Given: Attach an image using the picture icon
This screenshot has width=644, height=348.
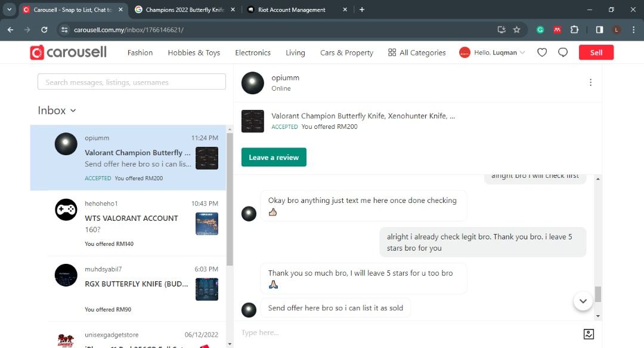Looking at the screenshot, I should pos(589,334).
